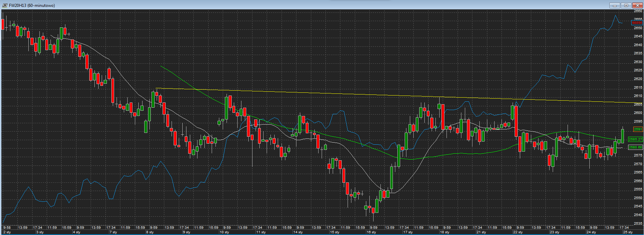Close the FW20H13 chart window
Screen dimensions: 644x235
(x=637, y=5)
